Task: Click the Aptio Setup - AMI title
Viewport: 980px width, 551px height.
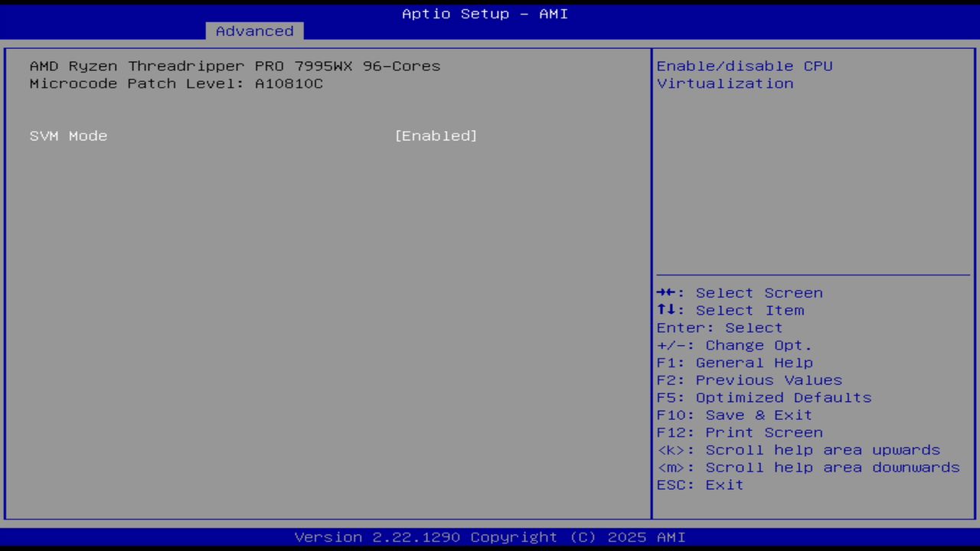Action: coord(485,14)
